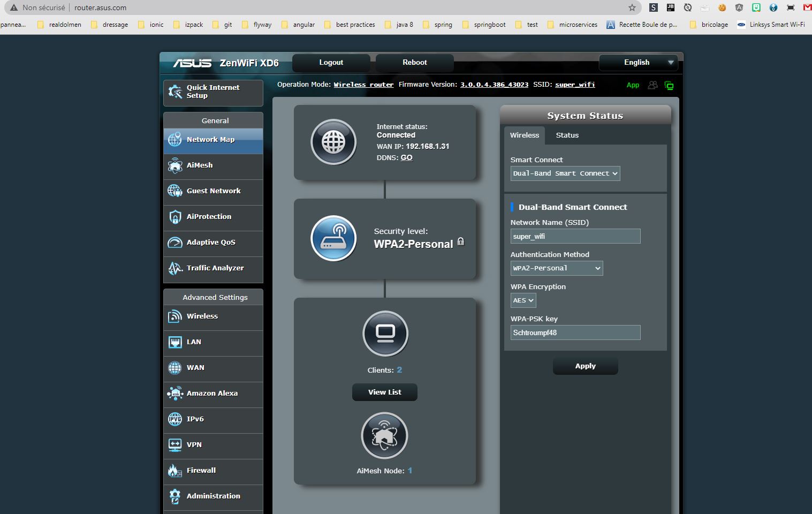812x514 pixels.
Task: Click the browser address bar URL
Action: 101,7
